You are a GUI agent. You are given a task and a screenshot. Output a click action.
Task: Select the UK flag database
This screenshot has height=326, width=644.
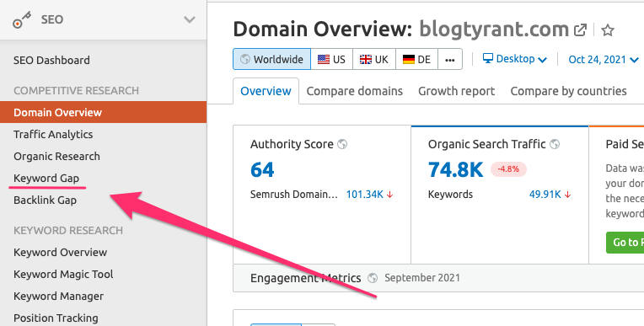pyautogui.click(x=374, y=59)
